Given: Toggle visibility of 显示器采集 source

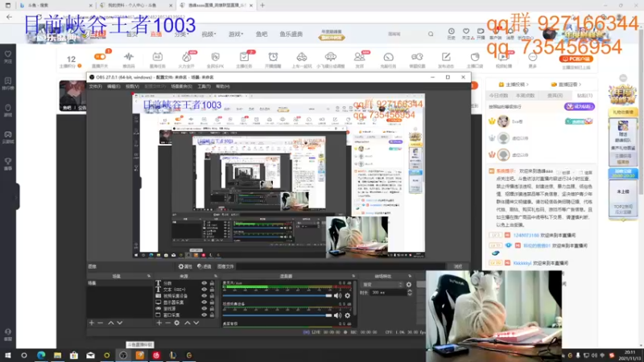Looking at the screenshot, I should 204,302.
